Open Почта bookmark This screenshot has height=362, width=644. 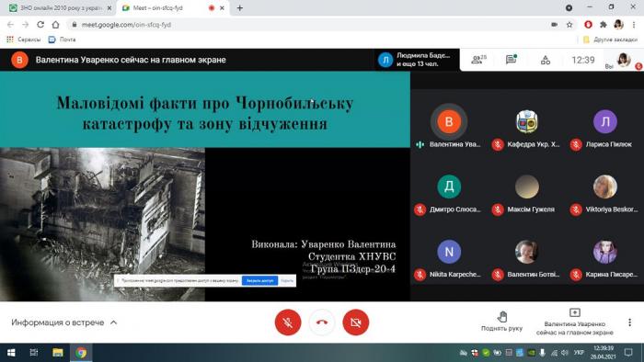click(63, 40)
